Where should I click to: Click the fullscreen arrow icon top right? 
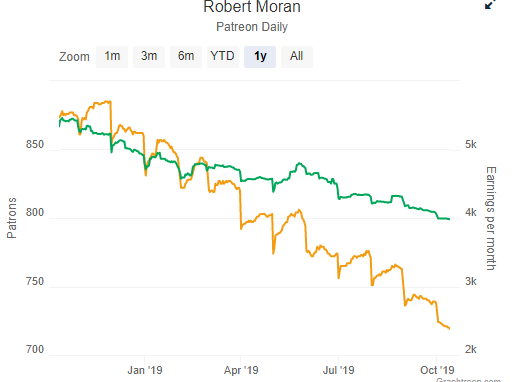click(490, 4)
